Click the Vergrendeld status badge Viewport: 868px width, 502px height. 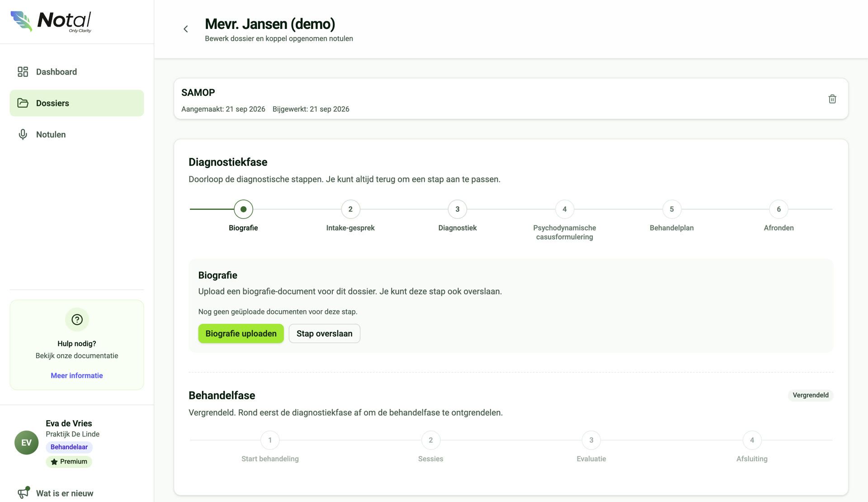click(811, 395)
